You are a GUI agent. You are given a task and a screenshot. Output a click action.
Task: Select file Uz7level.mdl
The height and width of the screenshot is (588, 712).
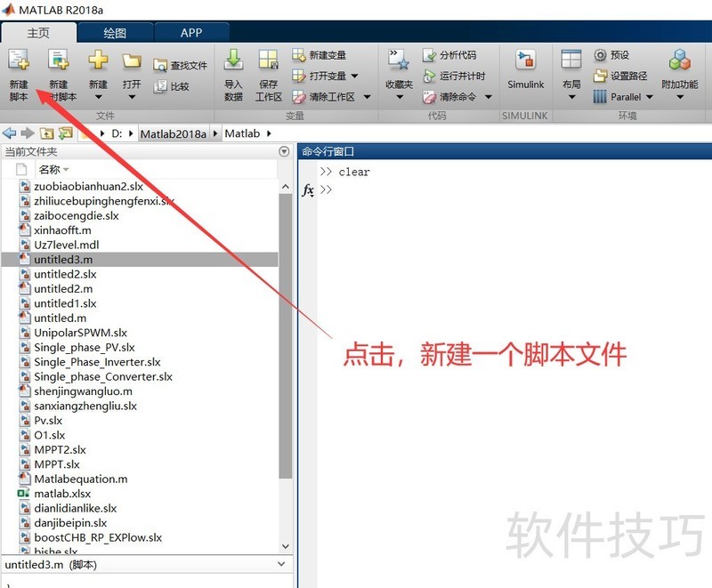pos(66,245)
